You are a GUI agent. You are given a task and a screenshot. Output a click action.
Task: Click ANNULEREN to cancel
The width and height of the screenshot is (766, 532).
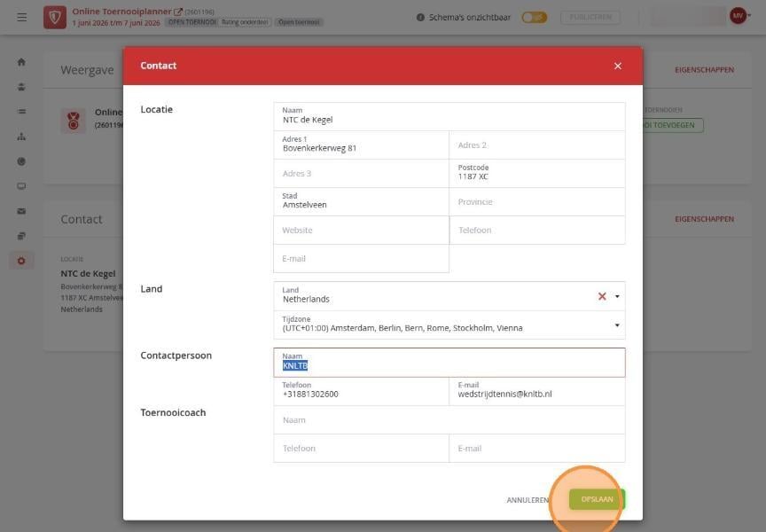(x=528, y=500)
